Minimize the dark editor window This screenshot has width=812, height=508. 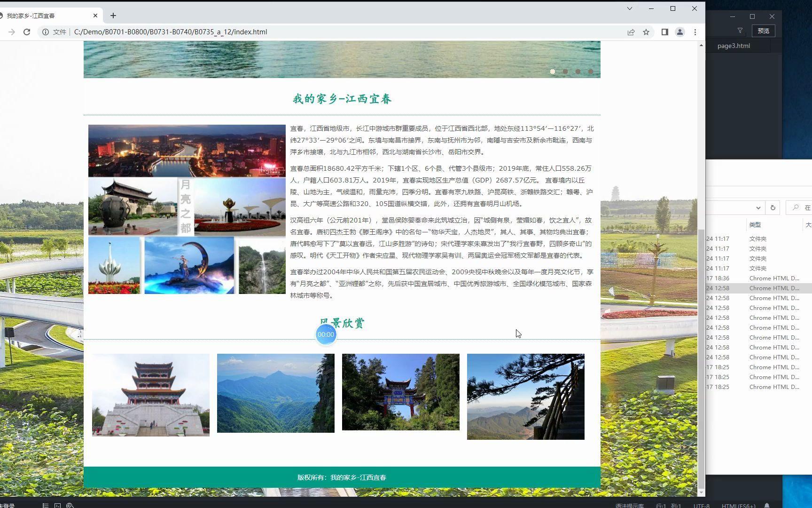click(x=733, y=16)
